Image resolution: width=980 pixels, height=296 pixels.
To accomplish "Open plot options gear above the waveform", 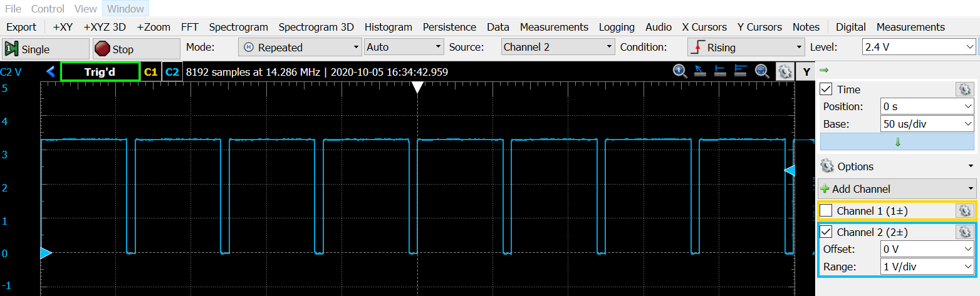I will tap(785, 71).
